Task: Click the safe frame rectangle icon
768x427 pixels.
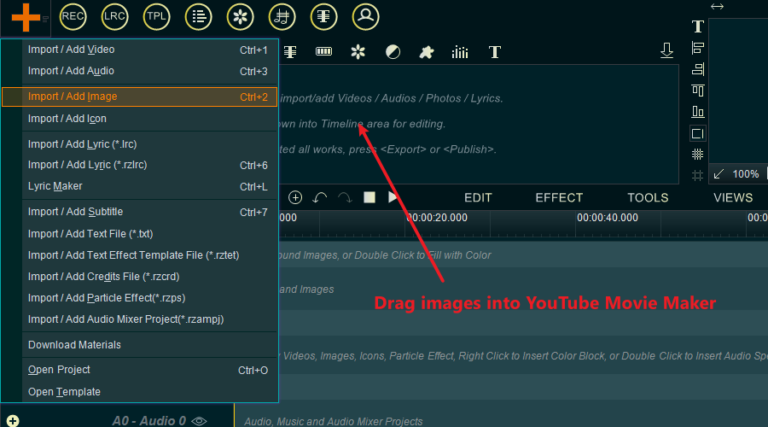Action: (x=697, y=134)
